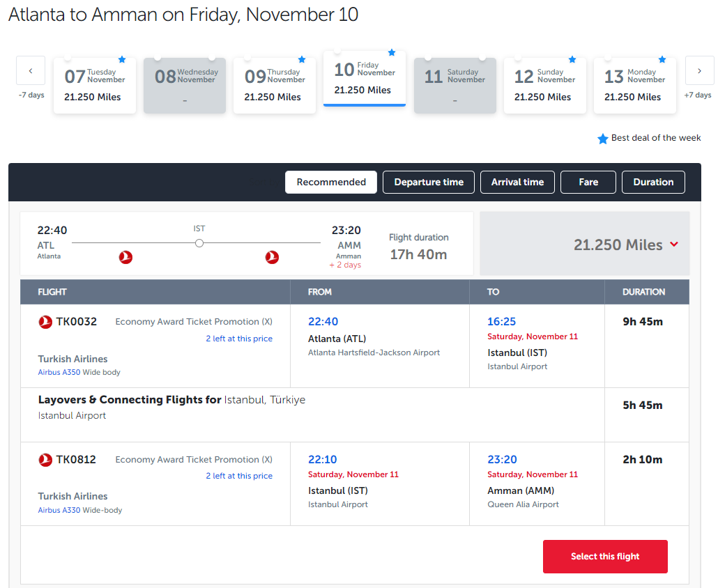Screen dimensions: 718x588
Task: Go to next week with right arrow
Action: click(x=699, y=70)
